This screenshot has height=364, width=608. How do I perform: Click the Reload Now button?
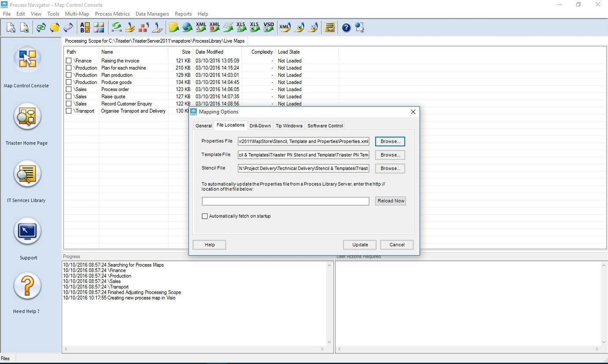click(390, 201)
